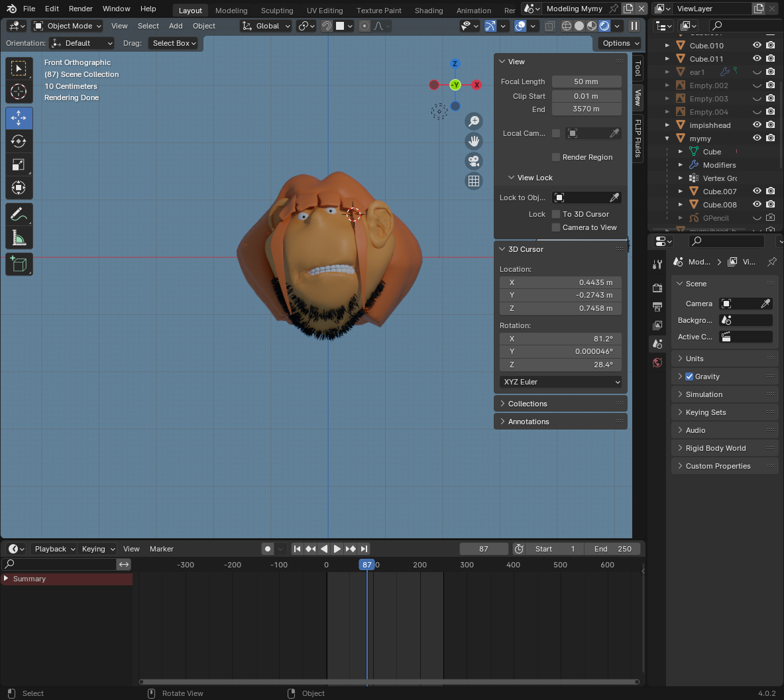Select the Move tool in toolbar
The height and width of the screenshot is (700, 784).
click(x=19, y=119)
